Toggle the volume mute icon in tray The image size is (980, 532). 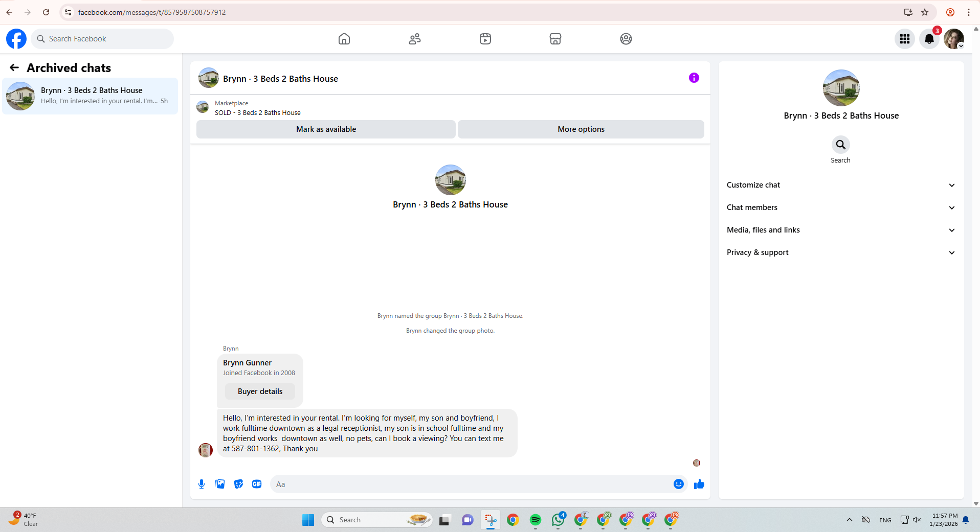[917, 520]
